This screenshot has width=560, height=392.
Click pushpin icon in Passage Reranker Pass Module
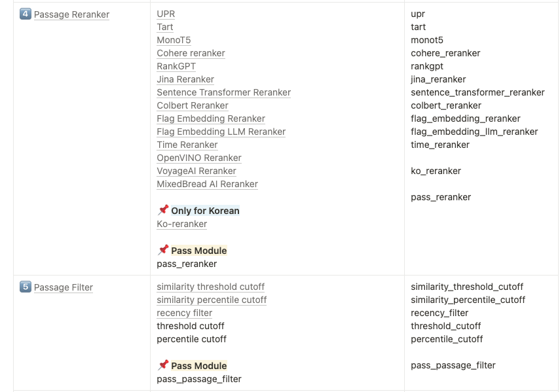[x=163, y=250]
